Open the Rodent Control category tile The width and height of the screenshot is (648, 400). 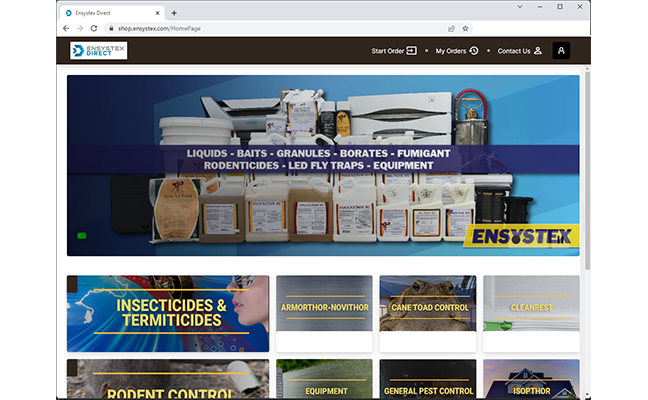(168, 379)
